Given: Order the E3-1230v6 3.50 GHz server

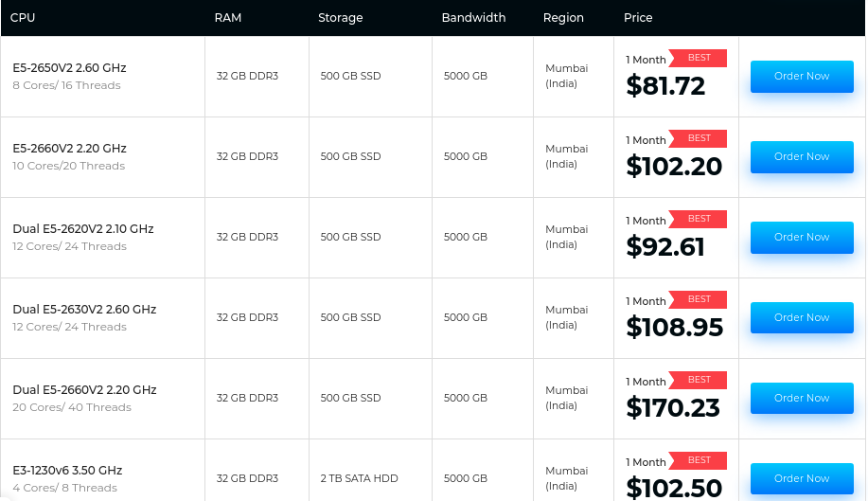Looking at the screenshot, I should 801,478.
